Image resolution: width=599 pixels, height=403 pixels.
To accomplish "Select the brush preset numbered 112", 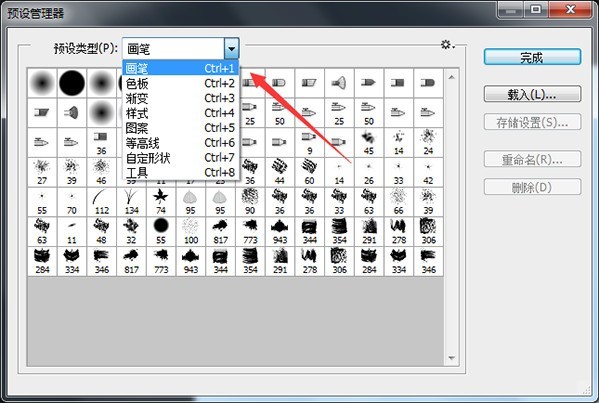I will (102, 202).
